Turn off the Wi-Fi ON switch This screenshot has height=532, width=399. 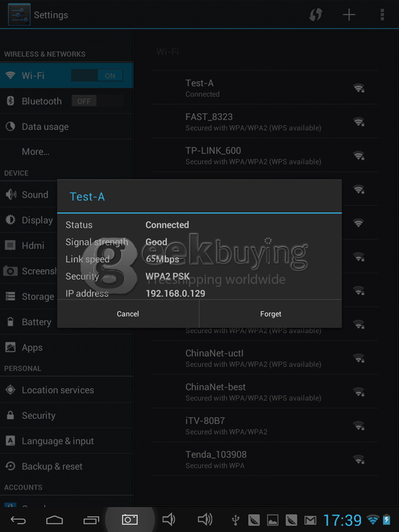click(x=97, y=76)
